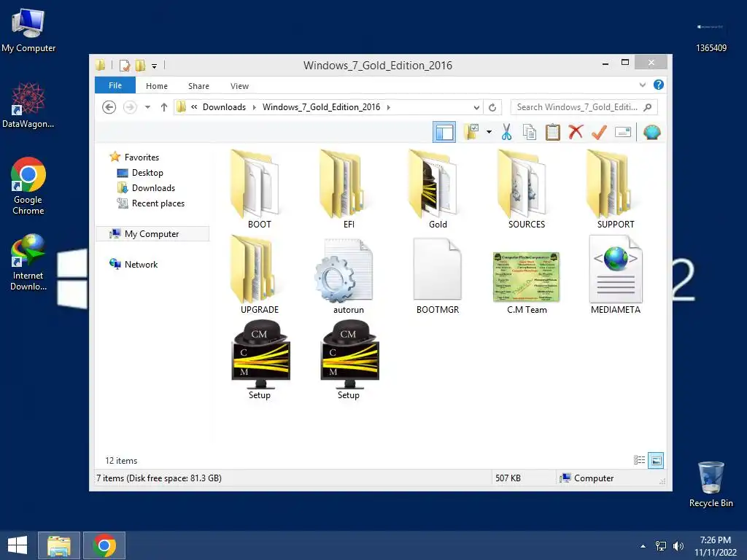The width and height of the screenshot is (747, 560).
Task: Select the BOOTMGR file
Action: coord(438,275)
